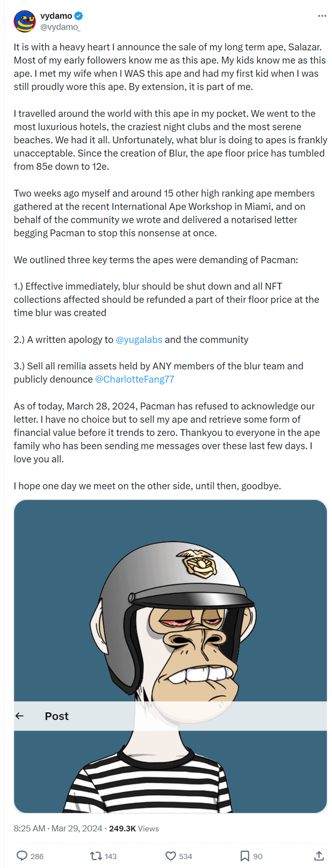Repost using the retweet arrows icon
Screen dimensions: 332x868
(x=96, y=856)
